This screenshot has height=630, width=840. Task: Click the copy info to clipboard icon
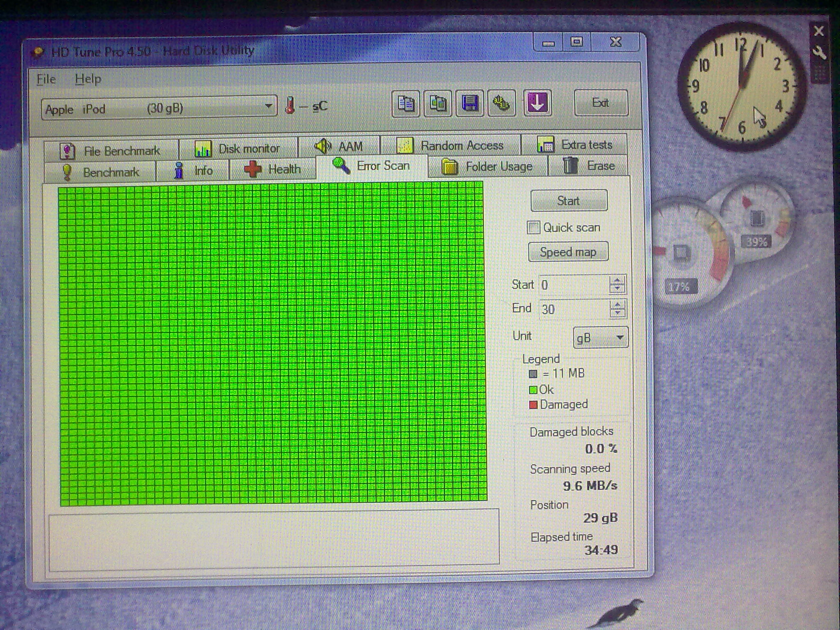tap(405, 104)
